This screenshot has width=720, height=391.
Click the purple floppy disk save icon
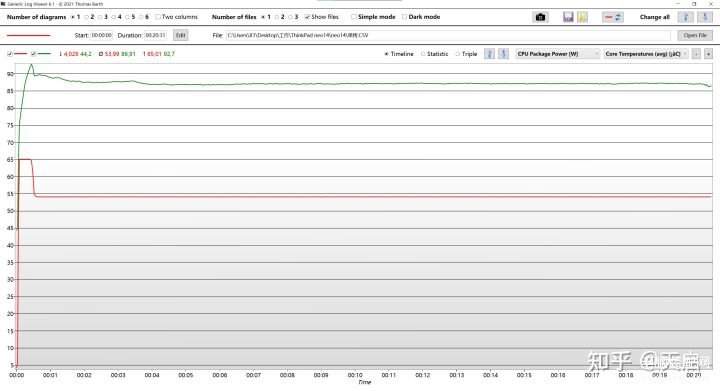click(568, 17)
